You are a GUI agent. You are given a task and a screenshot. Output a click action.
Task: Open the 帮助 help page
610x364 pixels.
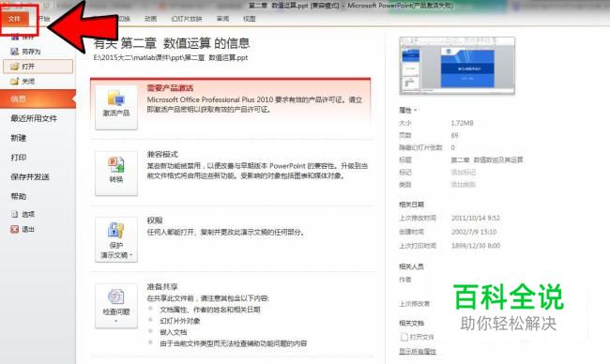click(x=18, y=196)
